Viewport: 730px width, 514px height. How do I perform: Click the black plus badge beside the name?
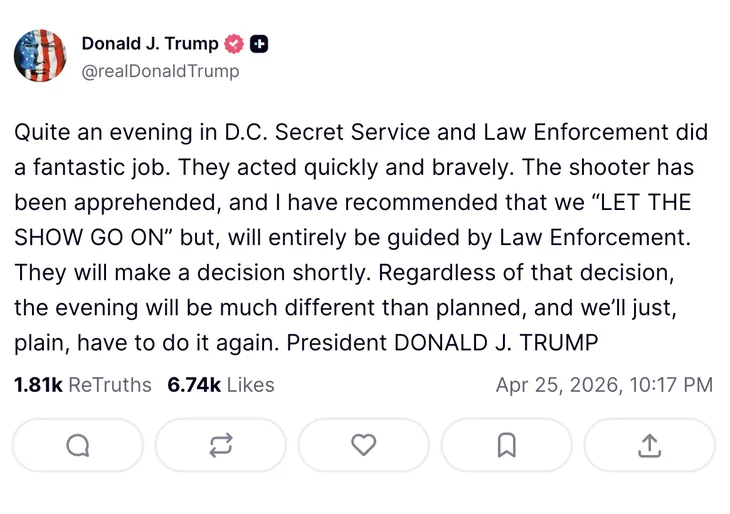pos(259,44)
